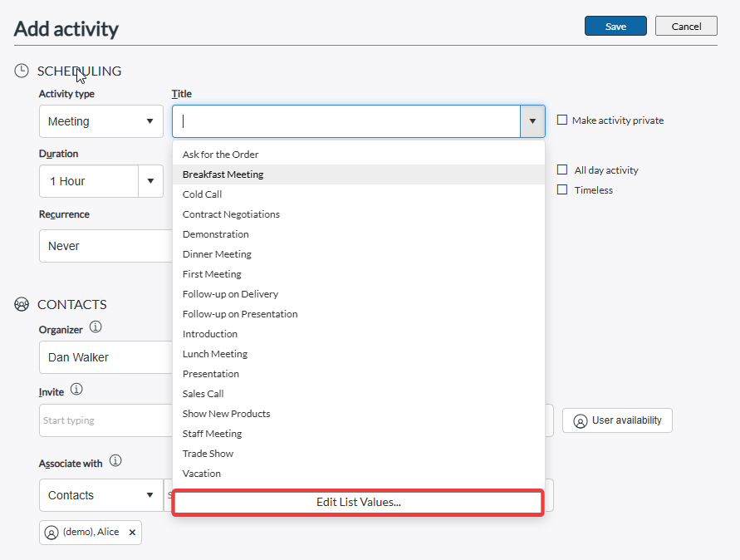Choose Follow-up on Presentation option
740x560 pixels.
(x=359, y=314)
